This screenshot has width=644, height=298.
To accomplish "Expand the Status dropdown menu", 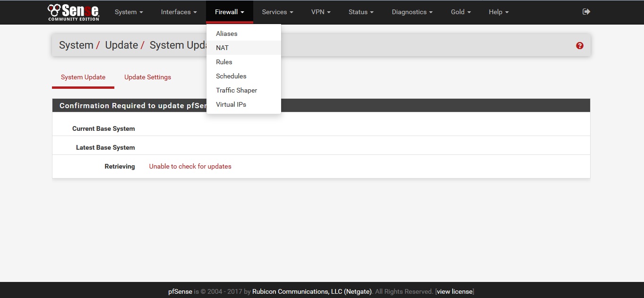I will coord(361,12).
